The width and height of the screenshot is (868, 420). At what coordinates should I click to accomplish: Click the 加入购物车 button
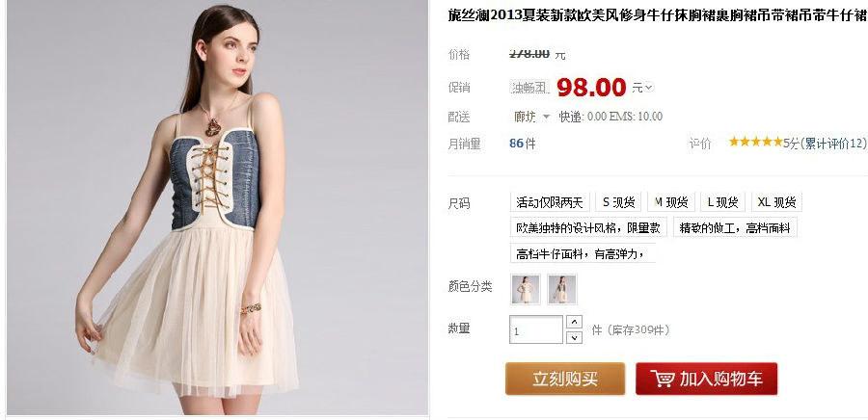coord(706,380)
